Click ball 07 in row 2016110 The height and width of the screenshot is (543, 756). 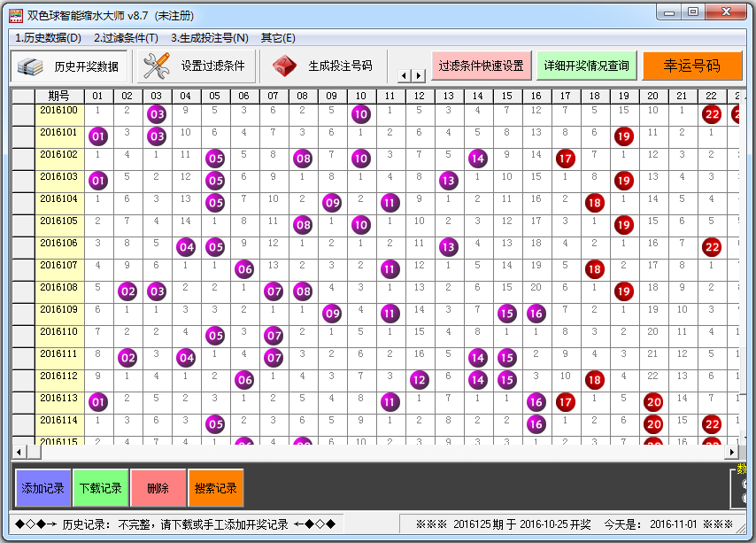[274, 336]
